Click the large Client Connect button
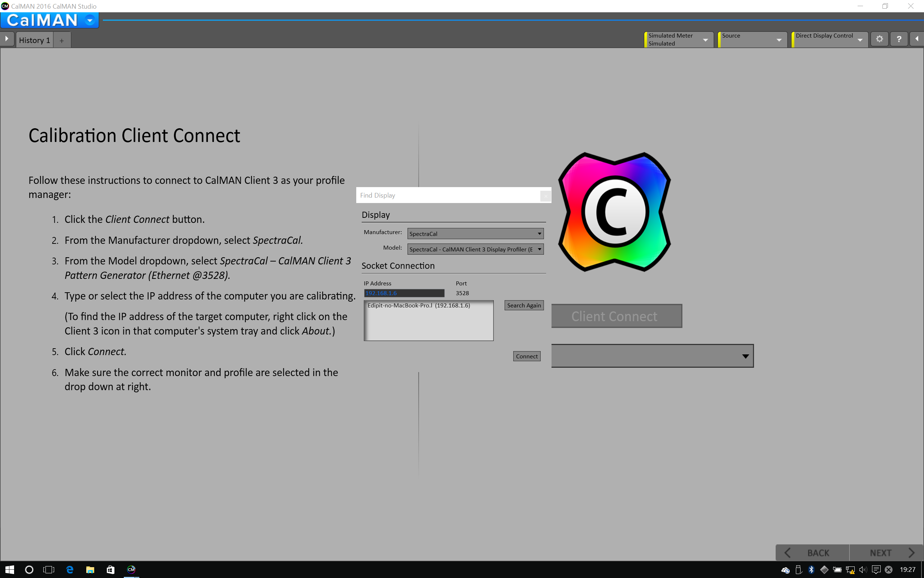 616,316
